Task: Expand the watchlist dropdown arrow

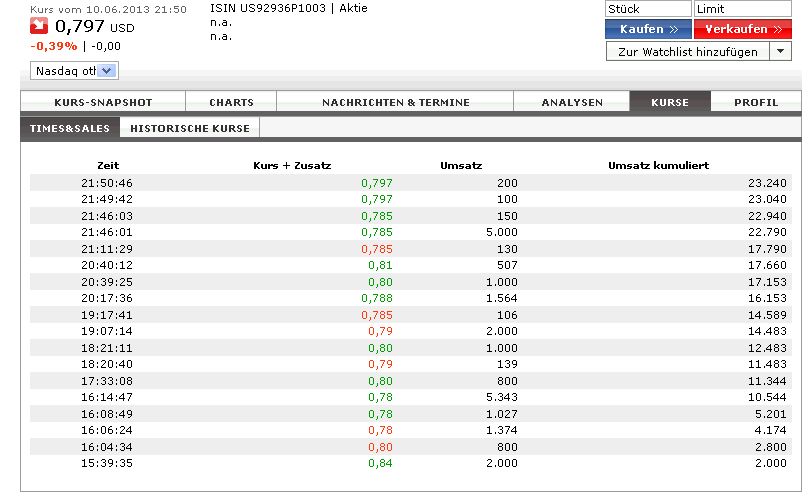Action: [x=780, y=52]
